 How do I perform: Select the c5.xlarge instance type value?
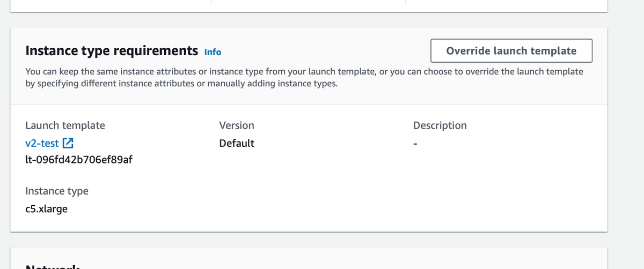point(47,209)
